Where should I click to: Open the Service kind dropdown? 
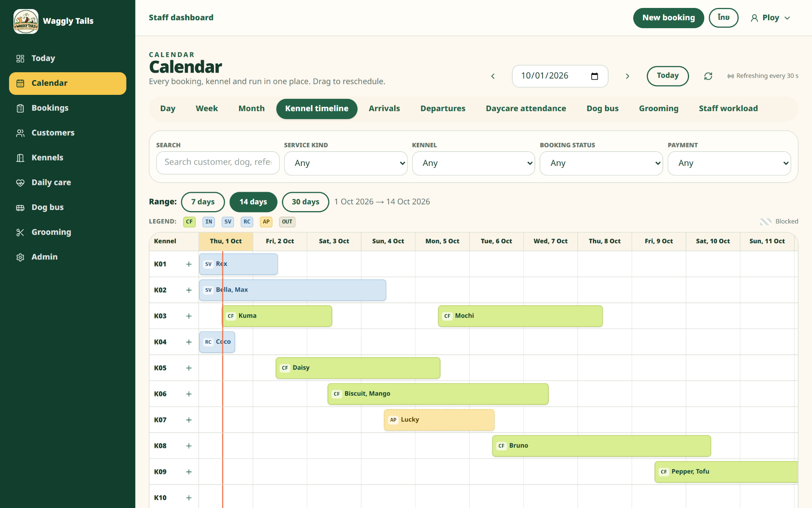coord(346,163)
